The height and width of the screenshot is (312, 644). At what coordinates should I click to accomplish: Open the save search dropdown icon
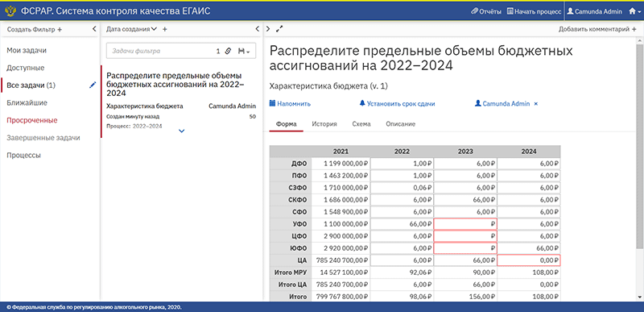click(x=244, y=52)
